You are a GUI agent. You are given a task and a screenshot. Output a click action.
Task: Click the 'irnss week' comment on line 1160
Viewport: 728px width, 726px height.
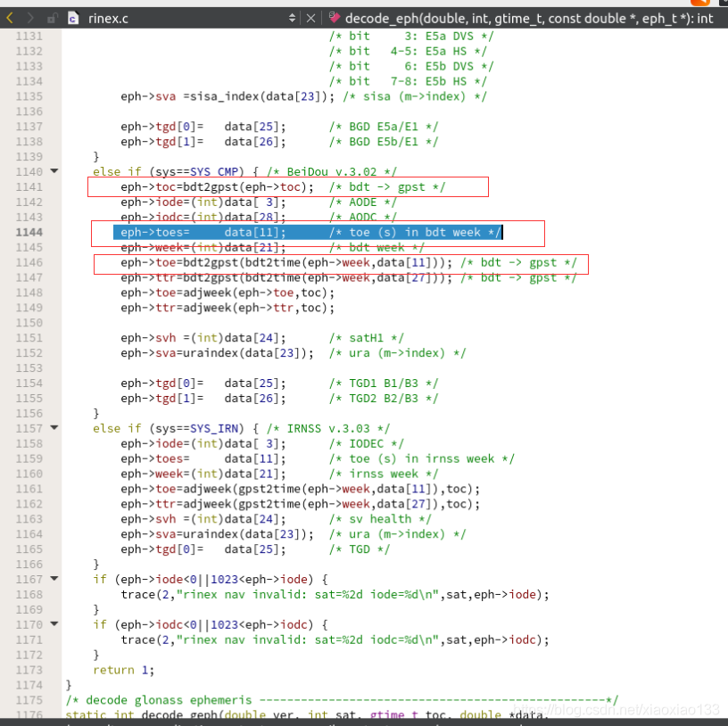[384, 474]
